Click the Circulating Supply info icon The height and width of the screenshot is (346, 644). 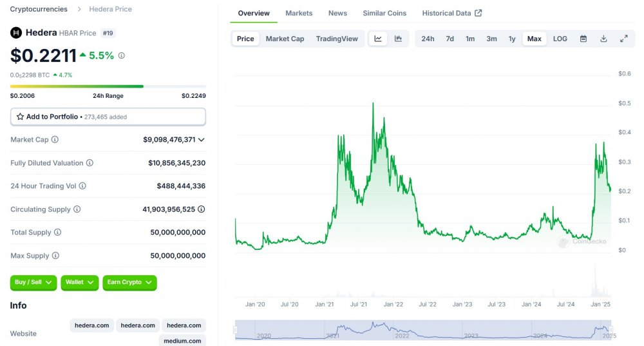[77, 209]
